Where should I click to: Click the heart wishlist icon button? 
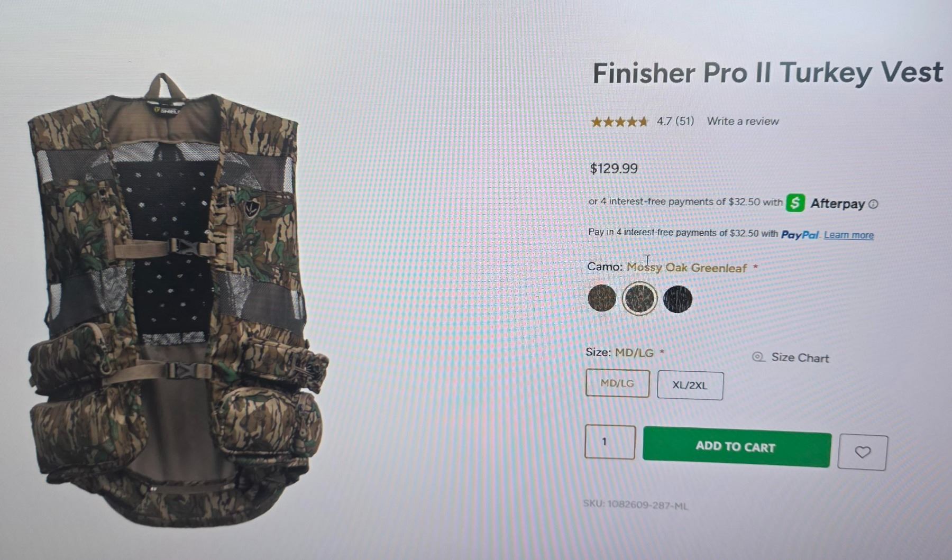(863, 452)
